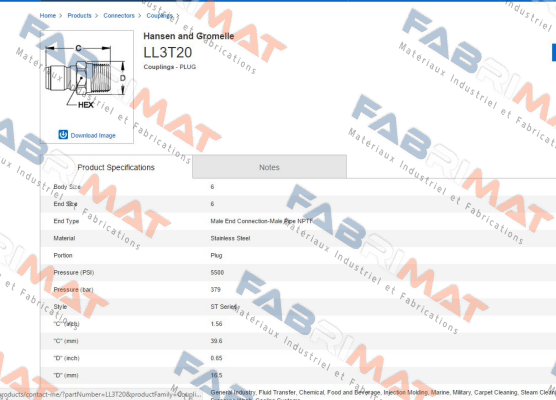Click the "D" (mm) label
Image resolution: width=556 pixels, height=400 pixels.
click(x=66, y=375)
